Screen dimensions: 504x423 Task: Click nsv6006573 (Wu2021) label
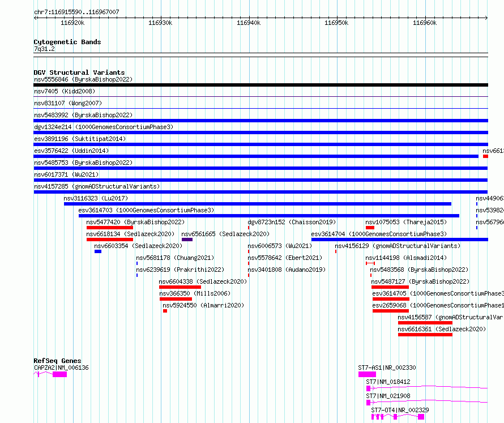coord(280,246)
